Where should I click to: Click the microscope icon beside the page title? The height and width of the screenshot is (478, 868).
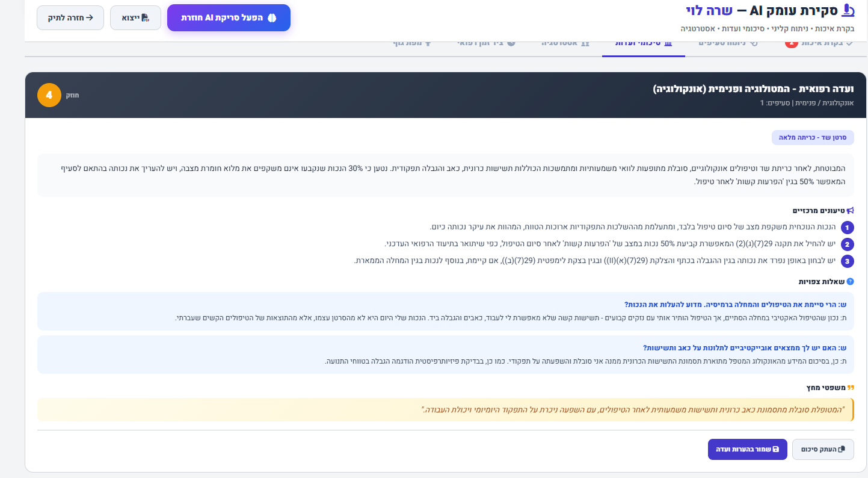click(x=848, y=10)
